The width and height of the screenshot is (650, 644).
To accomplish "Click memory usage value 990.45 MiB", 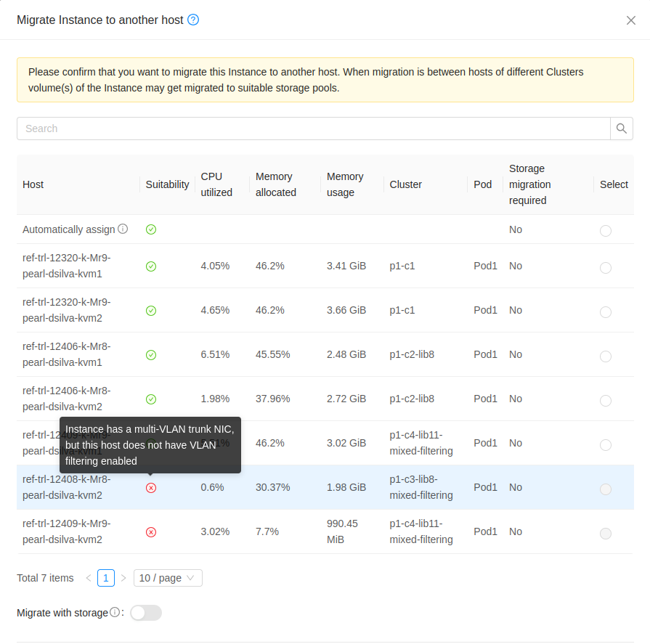I will coord(342,531).
